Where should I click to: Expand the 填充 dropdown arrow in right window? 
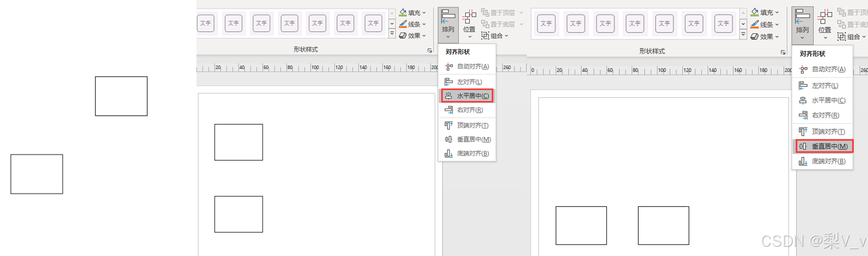[x=777, y=13]
